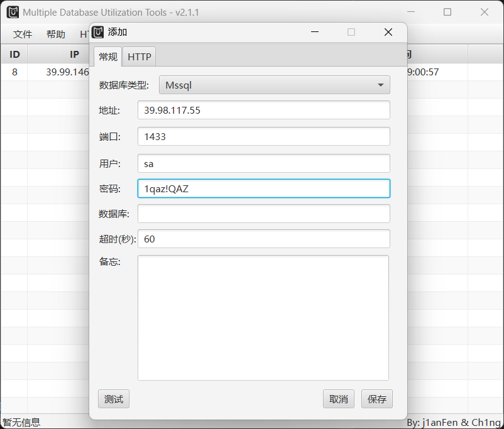Click the 保存 button
This screenshot has height=429, width=504.
(x=377, y=399)
